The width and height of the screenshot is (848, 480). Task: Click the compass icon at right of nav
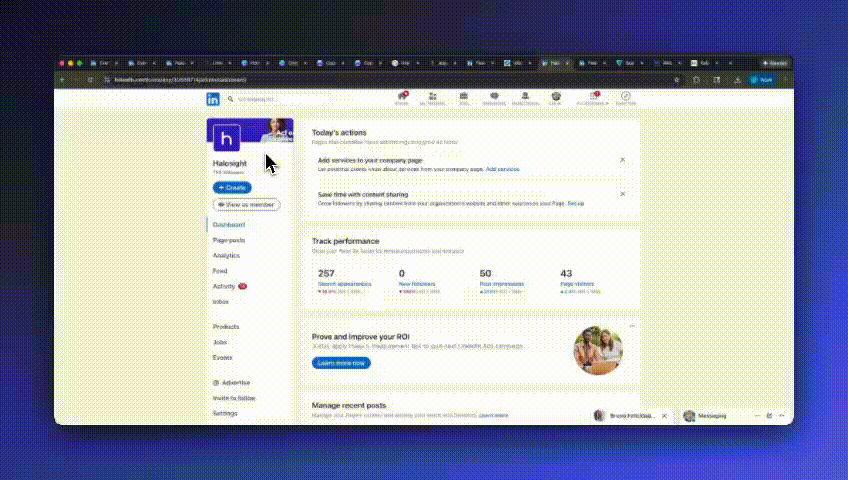pyautogui.click(x=626, y=98)
